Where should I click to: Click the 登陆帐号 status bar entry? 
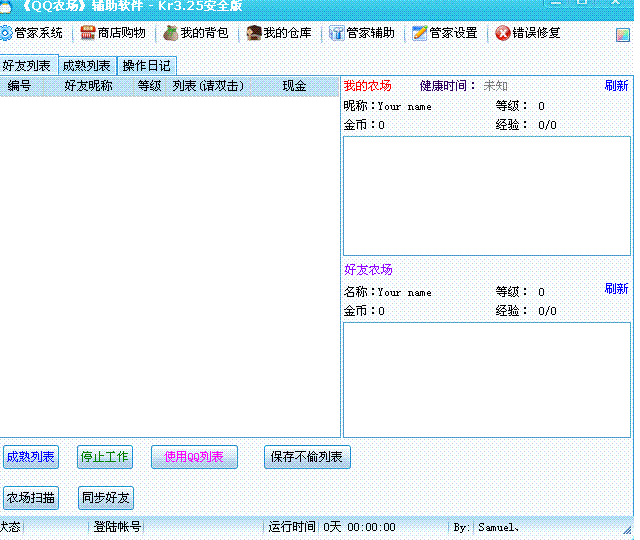[x=118, y=527]
